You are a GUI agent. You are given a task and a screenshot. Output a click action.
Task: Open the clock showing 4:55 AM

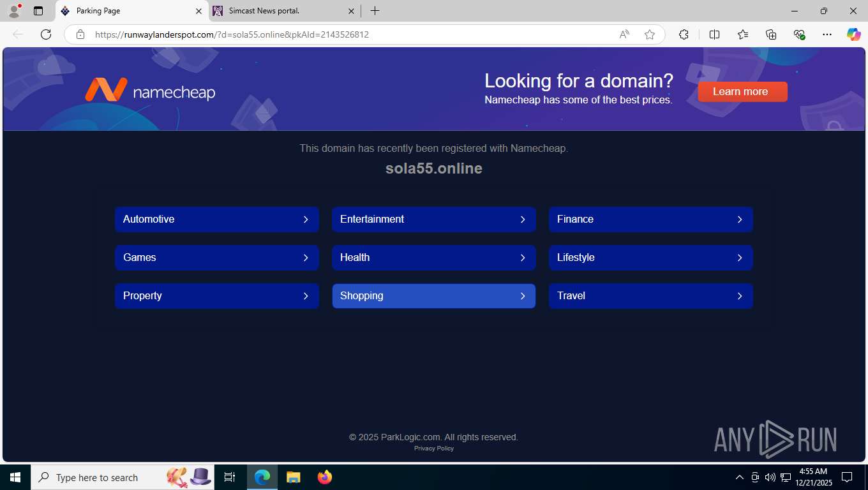coord(814,477)
